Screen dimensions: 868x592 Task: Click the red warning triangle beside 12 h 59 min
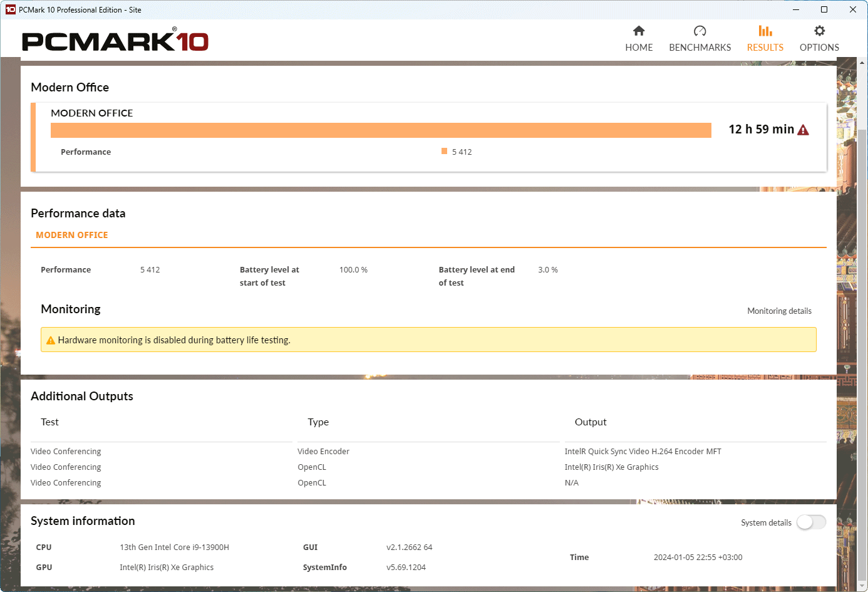tap(803, 130)
